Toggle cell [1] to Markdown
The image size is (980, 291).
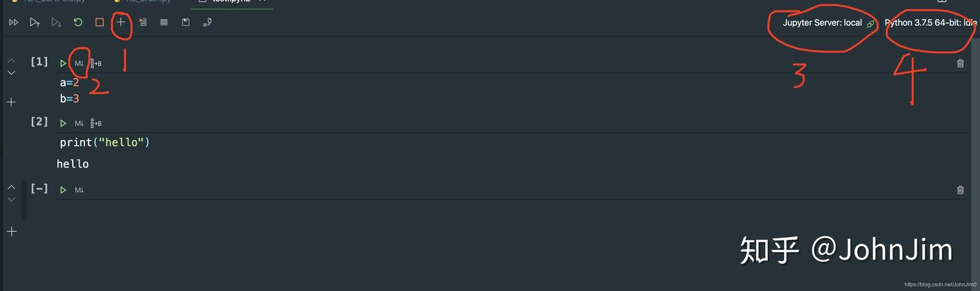click(79, 63)
